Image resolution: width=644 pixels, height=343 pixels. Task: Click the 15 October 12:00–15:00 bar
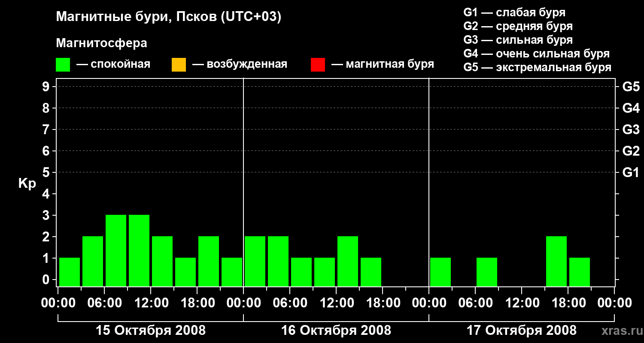click(x=162, y=261)
